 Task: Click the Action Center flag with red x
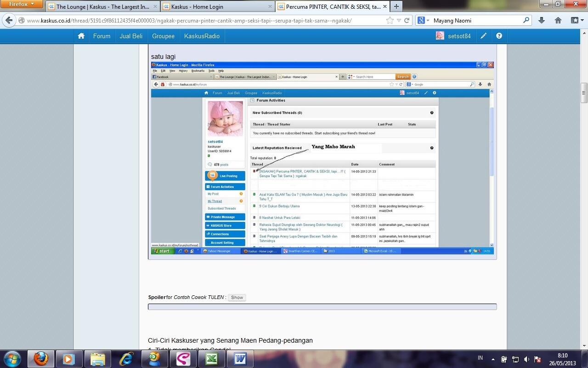(x=537, y=359)
